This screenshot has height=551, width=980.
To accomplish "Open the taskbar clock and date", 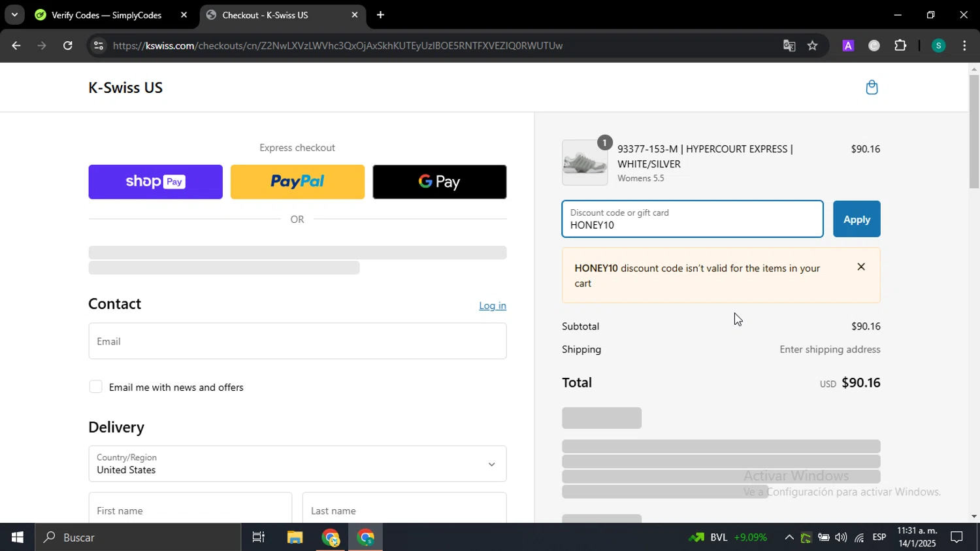I will (917, 537).
